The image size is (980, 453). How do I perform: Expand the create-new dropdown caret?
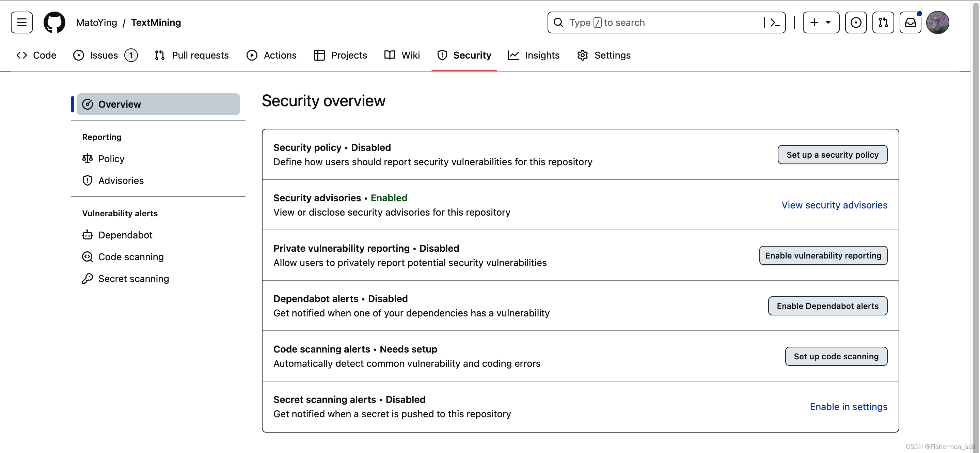coord(828,22)
